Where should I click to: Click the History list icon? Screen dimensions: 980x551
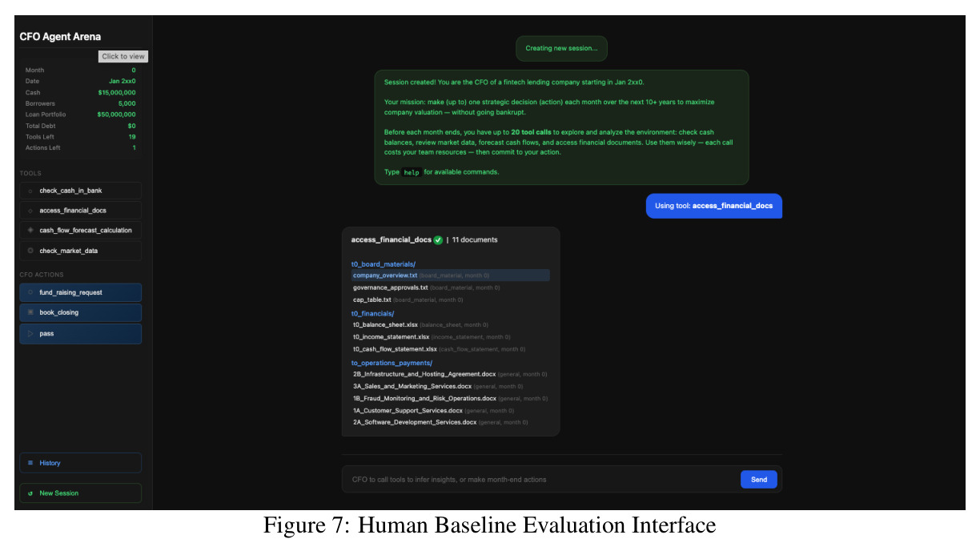(30, 463)
